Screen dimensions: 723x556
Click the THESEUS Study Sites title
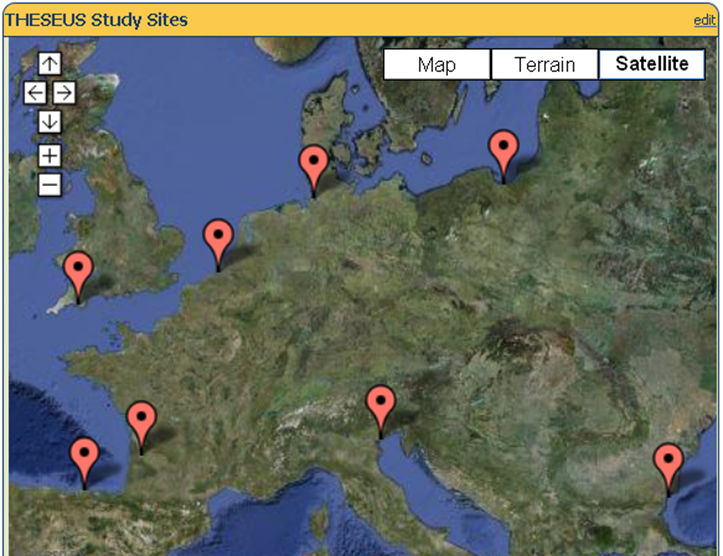point(96,21)
